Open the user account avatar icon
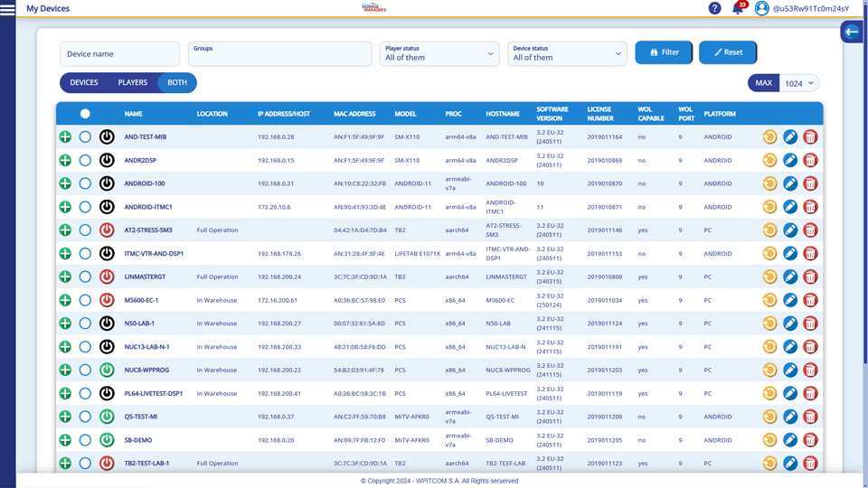 [761, 8]
